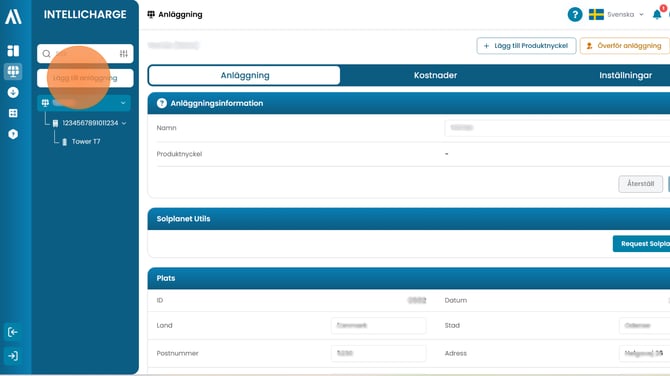670x376 pixels.
Task: Open the grid table icon in sidebar
Action: 13,113
